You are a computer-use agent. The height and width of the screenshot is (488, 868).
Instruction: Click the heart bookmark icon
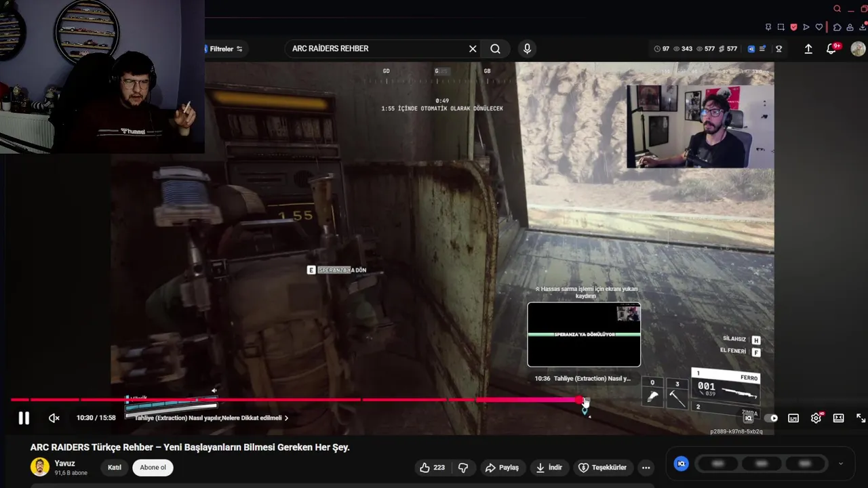click(x=819, y=27)
